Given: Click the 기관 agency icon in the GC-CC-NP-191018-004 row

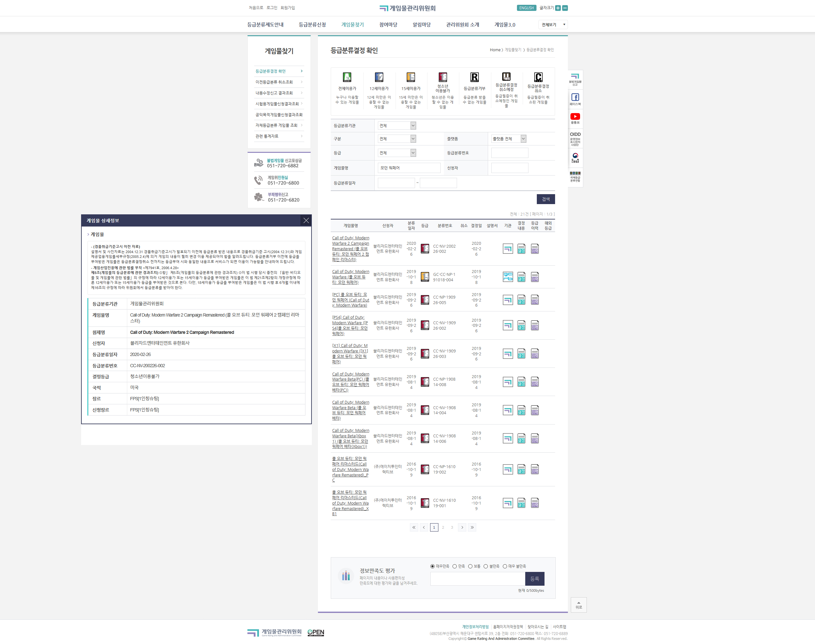Looking at the screenshot, I should (508, 277).
